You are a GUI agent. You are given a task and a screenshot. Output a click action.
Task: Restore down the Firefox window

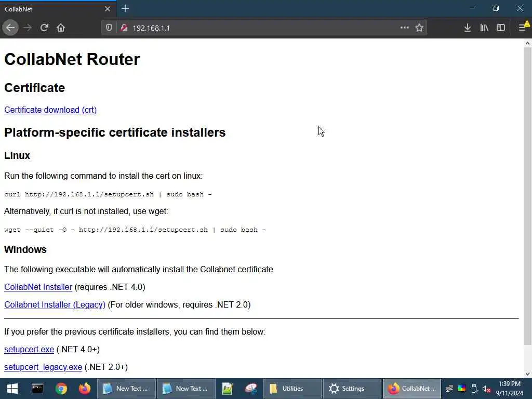[496, 8]
